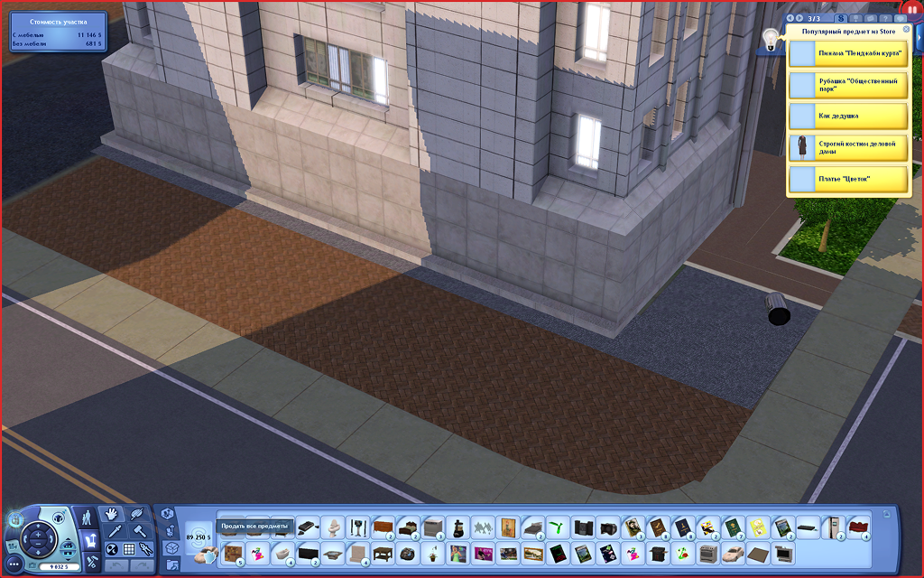
Task: Click the lightbulb tips icon
Action: [x=771, y=39]
